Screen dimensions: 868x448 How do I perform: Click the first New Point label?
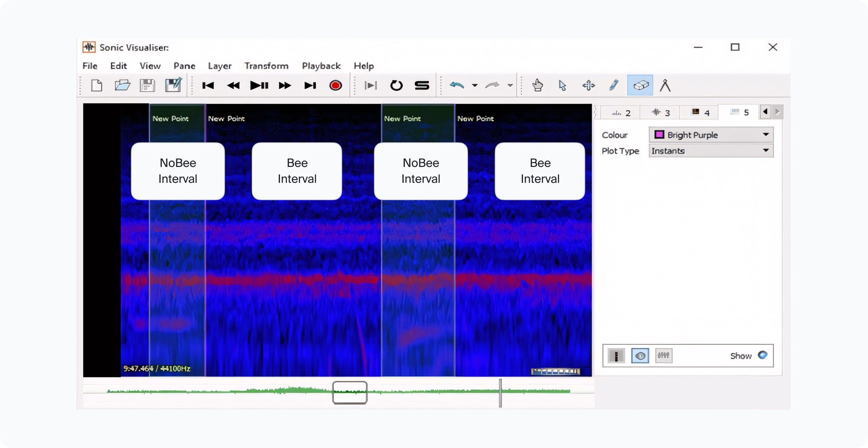[x=170, y=119]
